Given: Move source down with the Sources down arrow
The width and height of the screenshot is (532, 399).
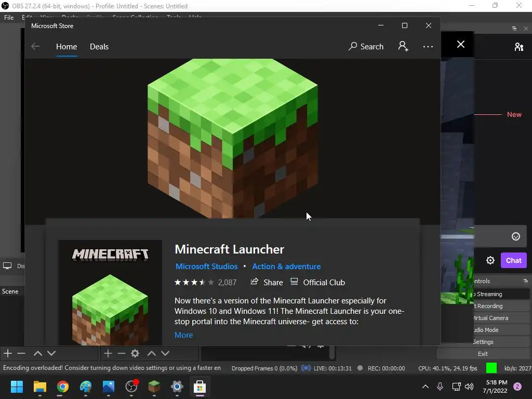Looking at the screenshot, I should 165,353.
